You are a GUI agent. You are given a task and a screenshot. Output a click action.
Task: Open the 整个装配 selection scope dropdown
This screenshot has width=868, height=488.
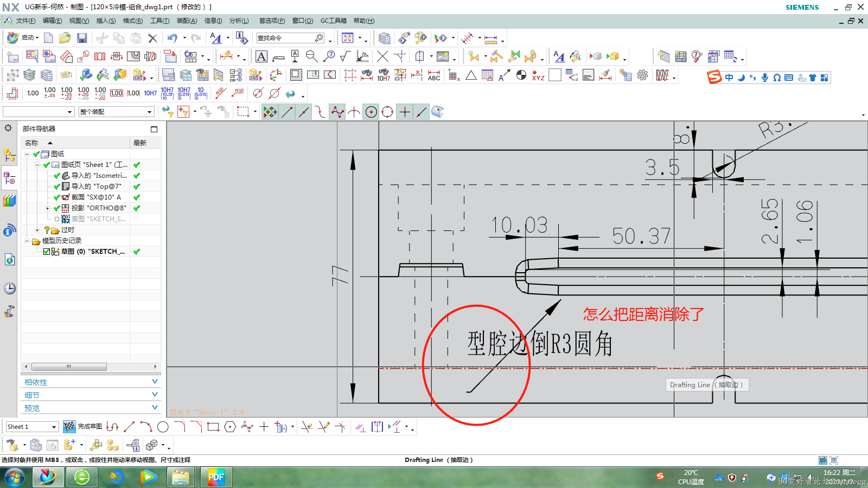coord(117,112)
